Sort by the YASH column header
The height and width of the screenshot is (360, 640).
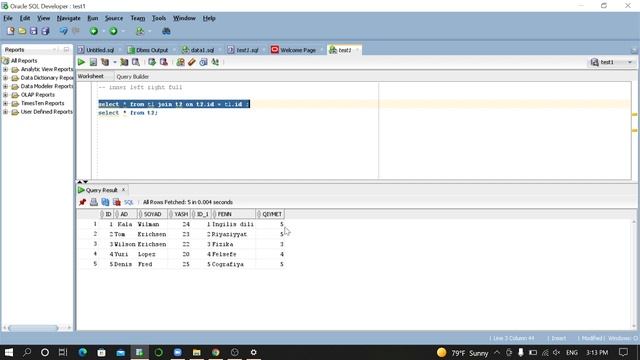[x=180, y=214]
